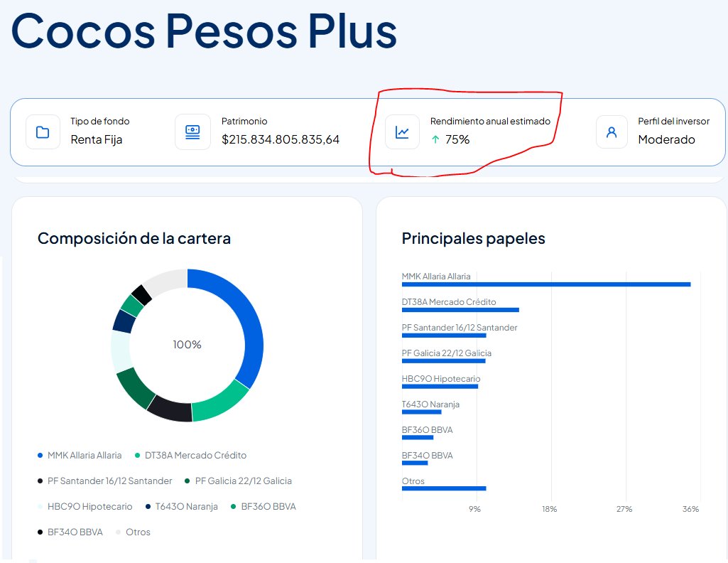This screenshot has width=728, height=563.
Task: Click the large blue MMK Allaria donut segment
Action: (253, 325)
